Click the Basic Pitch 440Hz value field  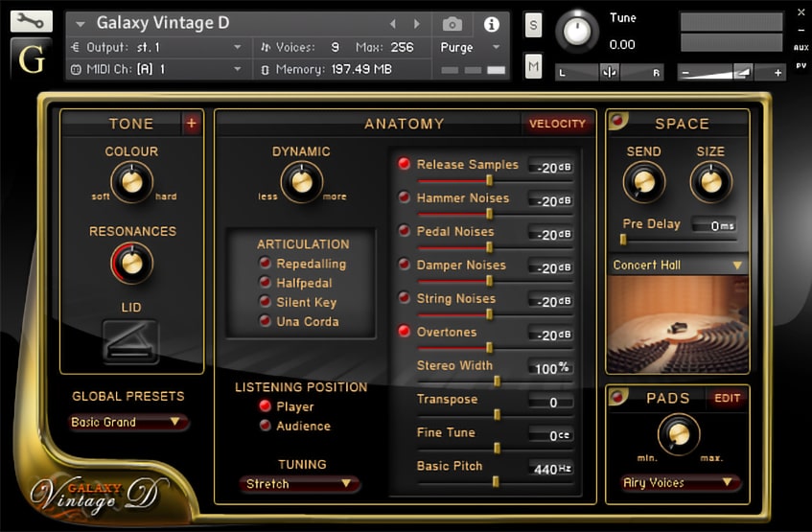(551, 469)
